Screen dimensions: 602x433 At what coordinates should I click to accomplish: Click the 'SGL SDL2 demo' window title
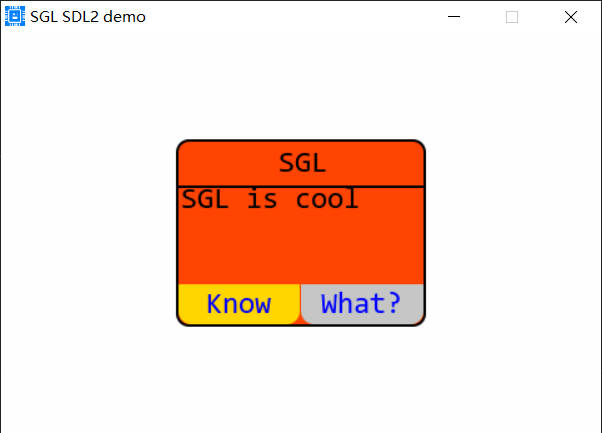(x=88, y=17)
